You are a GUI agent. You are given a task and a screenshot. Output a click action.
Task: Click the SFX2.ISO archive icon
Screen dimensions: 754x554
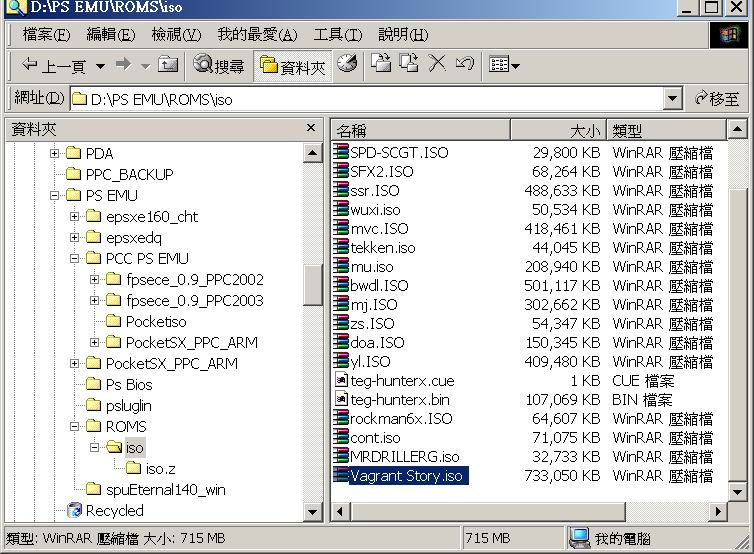(341, 171)
